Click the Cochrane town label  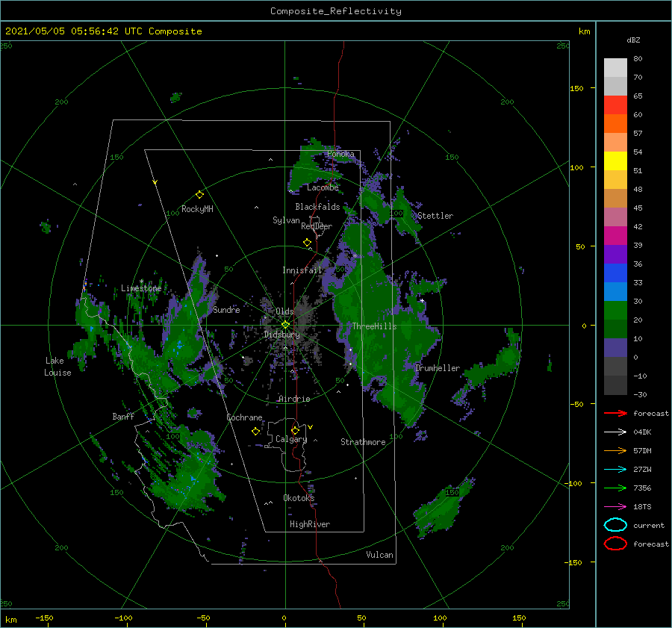point(244,417)
